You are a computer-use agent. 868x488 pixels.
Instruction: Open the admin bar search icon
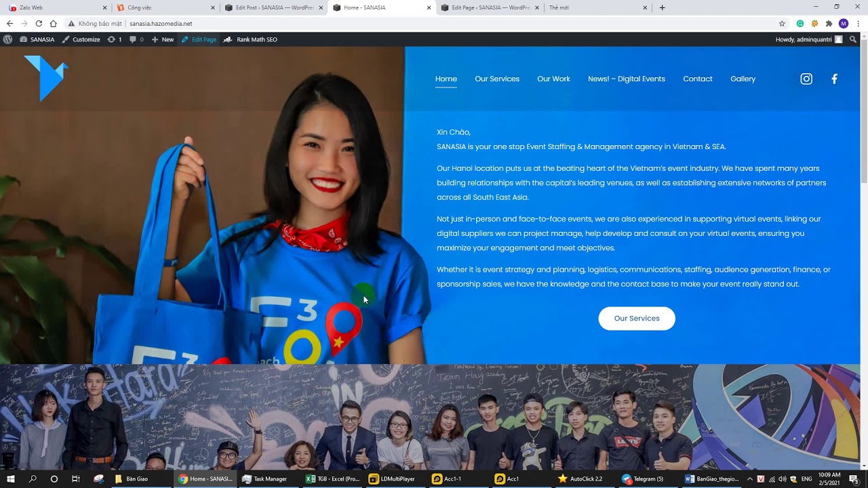click(x=853, y=39)
